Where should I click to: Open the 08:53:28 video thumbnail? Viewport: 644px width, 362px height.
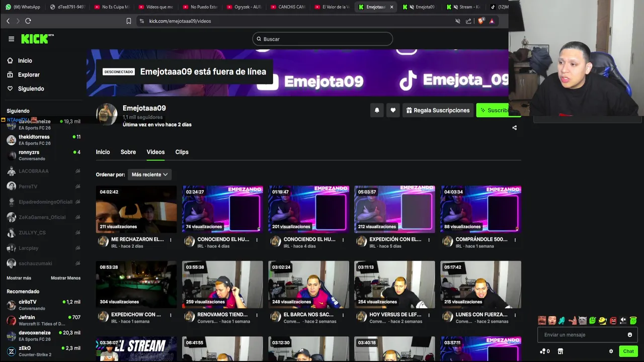(136, 285)
